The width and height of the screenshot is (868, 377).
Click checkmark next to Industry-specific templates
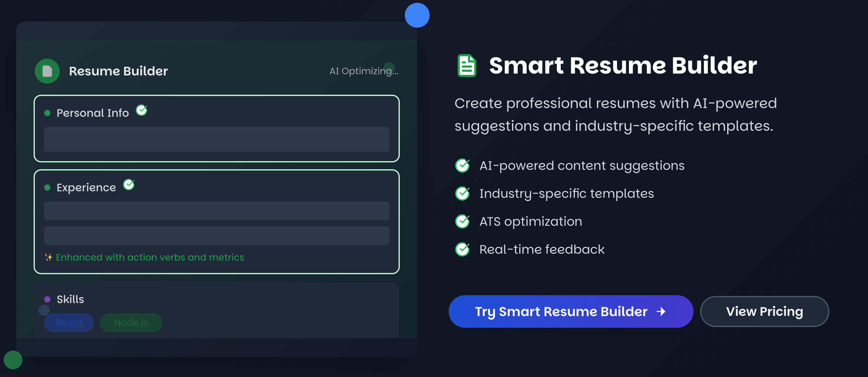462,193
